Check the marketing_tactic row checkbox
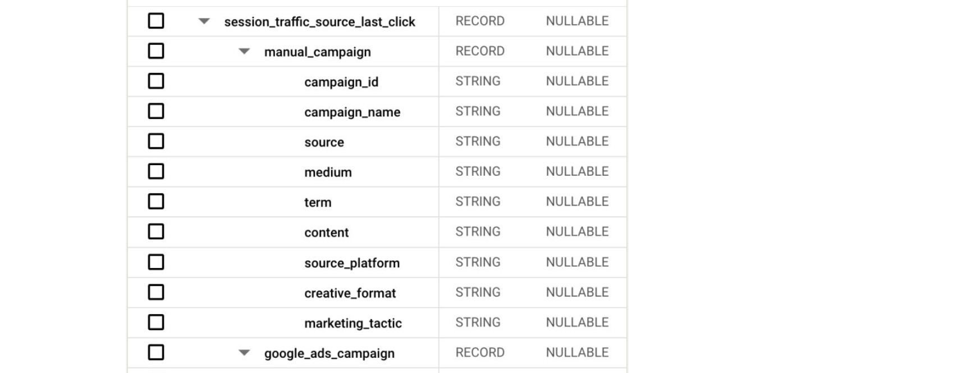The image size is (980, 373). pyautogui.click(x=155, y=322)
